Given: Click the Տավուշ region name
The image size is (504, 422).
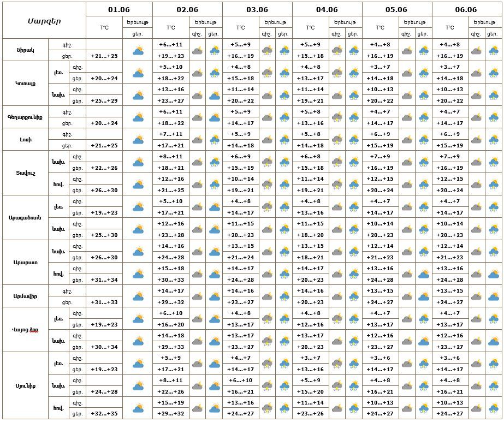Looking at the screenshot, I should 26,173.
